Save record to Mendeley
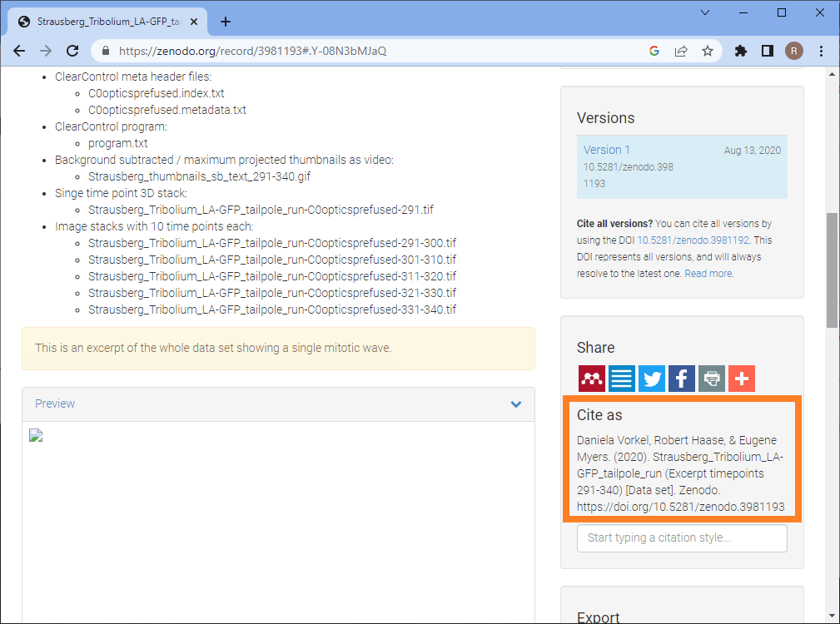Screen dimensions: 840x624 [x=592, y=379]
